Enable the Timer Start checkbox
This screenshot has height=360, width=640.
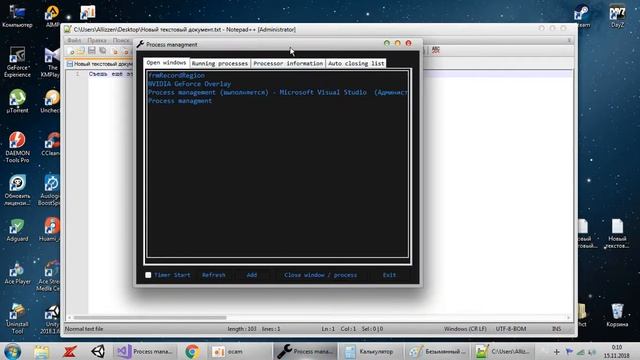click(148, 275)
